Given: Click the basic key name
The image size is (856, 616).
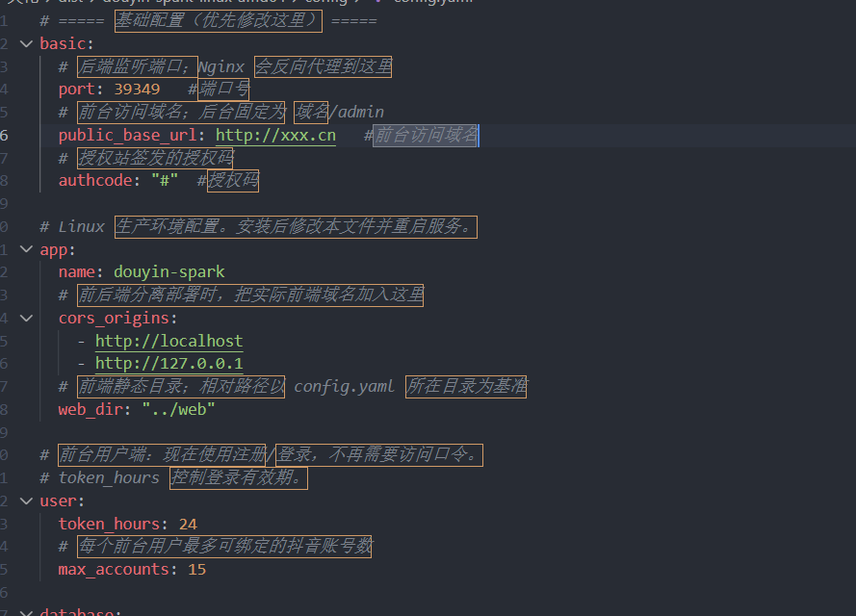Looking at the screenshot, I should click(63, 43).
